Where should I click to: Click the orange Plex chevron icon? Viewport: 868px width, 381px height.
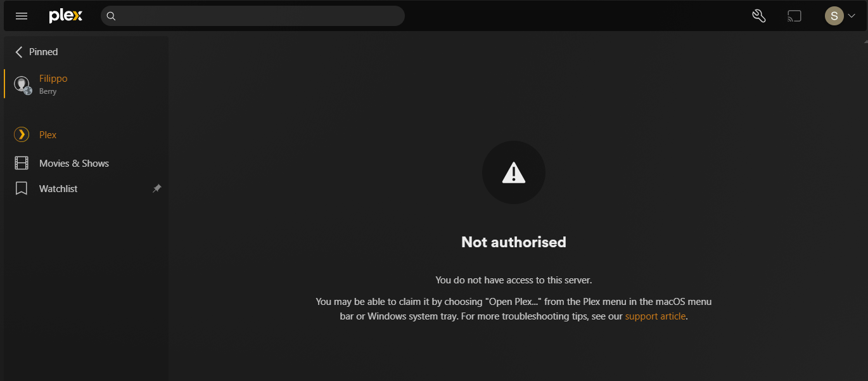pos(22,134)
